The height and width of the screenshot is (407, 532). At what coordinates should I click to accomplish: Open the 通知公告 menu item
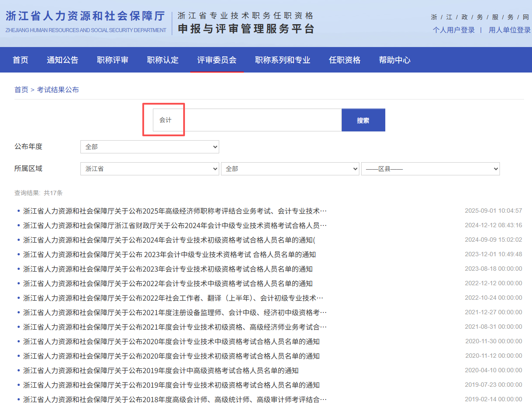click(62, 60)
